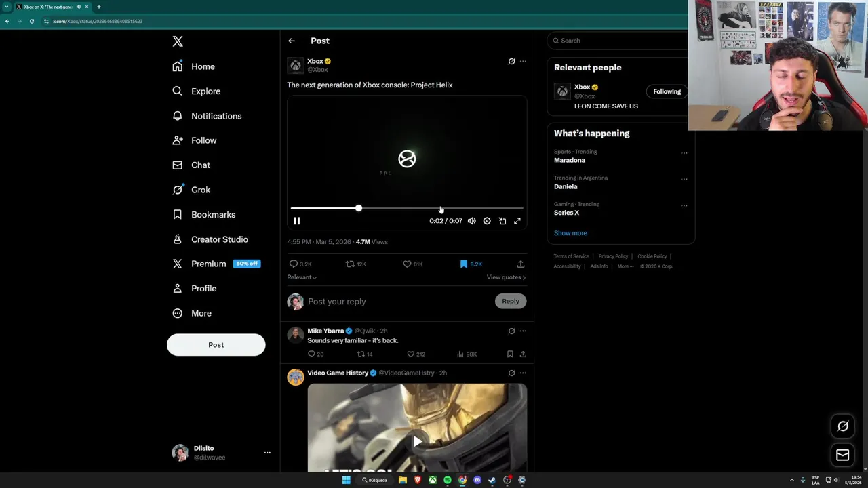This screenshot has height=488, width=868.
Task: Bookmark Mike Ybarra's comment
Action: (510, 354)
